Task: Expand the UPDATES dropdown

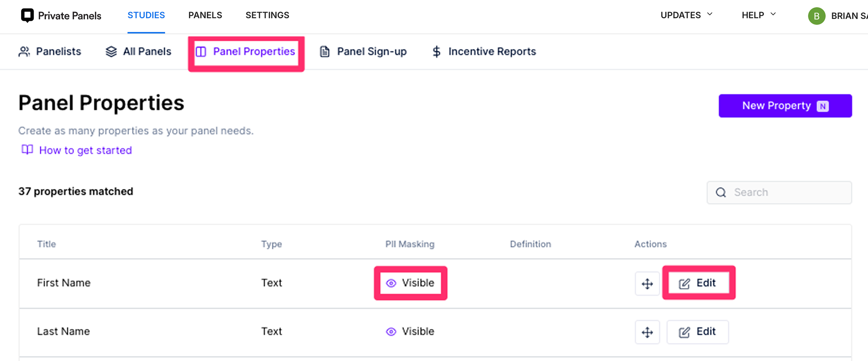Action: pyautogui.click(x=686, y=15)
